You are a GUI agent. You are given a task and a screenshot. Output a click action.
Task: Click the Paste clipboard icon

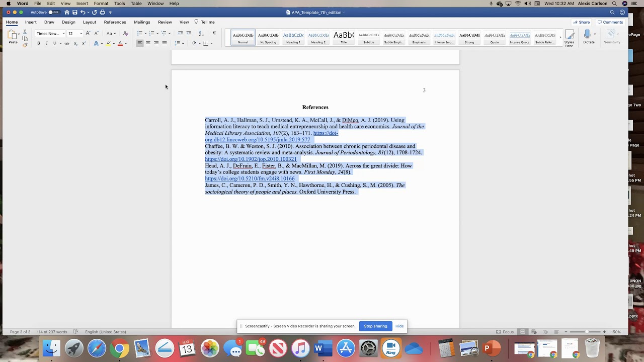[12, 35]
